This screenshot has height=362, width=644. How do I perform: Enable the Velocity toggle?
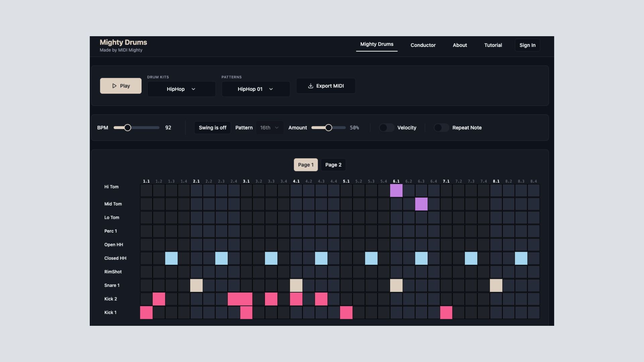pos(387,128)
